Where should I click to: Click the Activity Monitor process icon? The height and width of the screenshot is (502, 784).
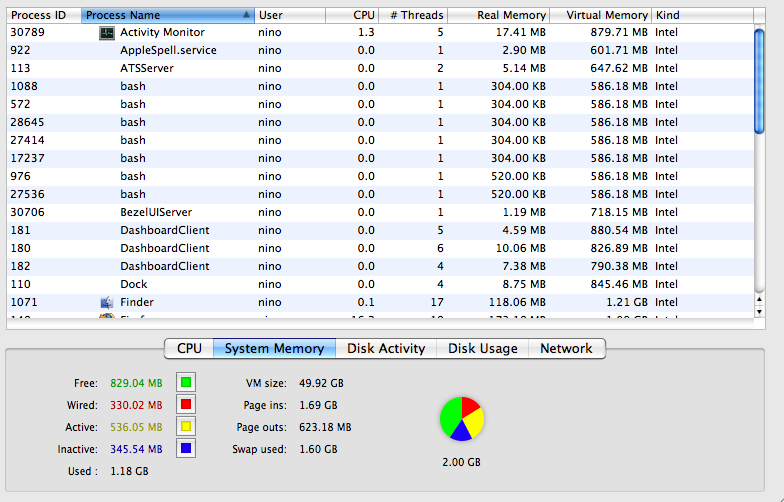106,33
